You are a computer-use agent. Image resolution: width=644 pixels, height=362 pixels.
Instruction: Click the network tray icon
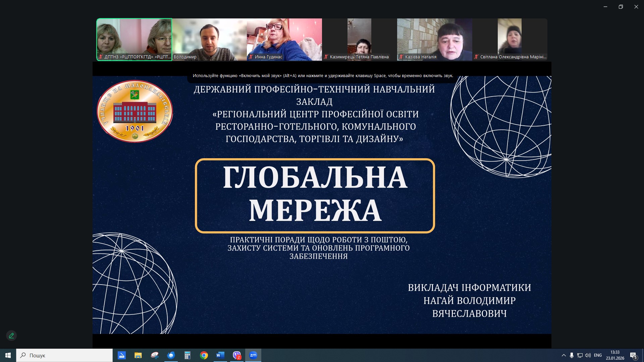tap(580, 355)
